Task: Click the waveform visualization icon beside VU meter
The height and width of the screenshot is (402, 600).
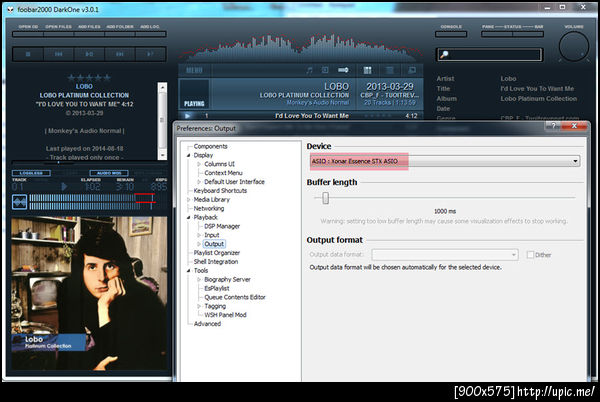Action: (x=20, y=202)
